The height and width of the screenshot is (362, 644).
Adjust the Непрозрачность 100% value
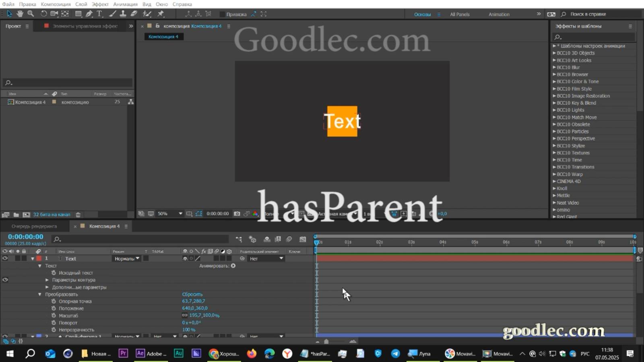(188, 330)
